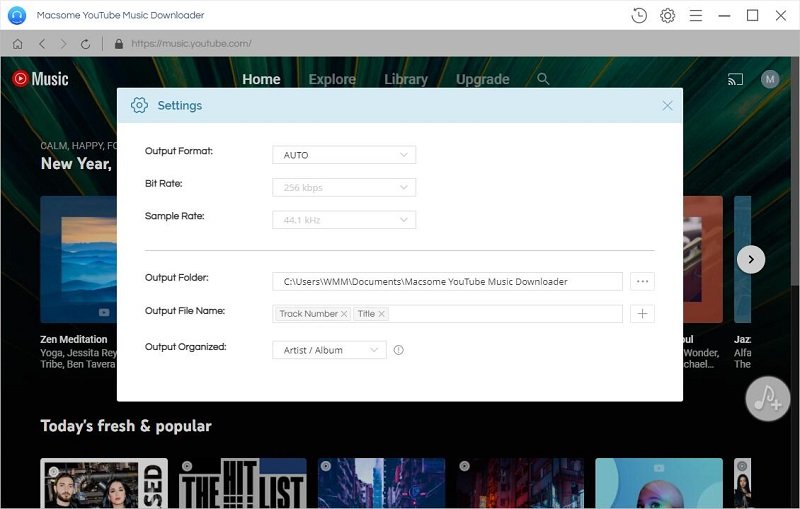Click the lock icon beside the URL

tap(119, 44)
